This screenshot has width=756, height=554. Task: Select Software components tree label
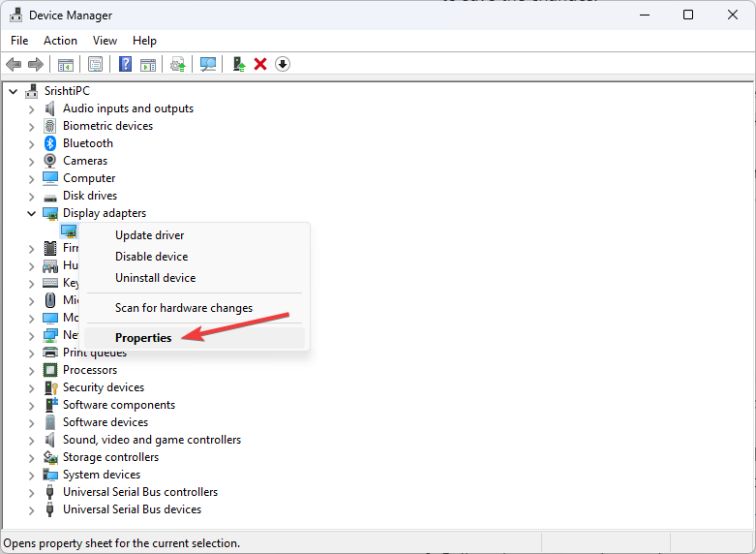(119, 405)
